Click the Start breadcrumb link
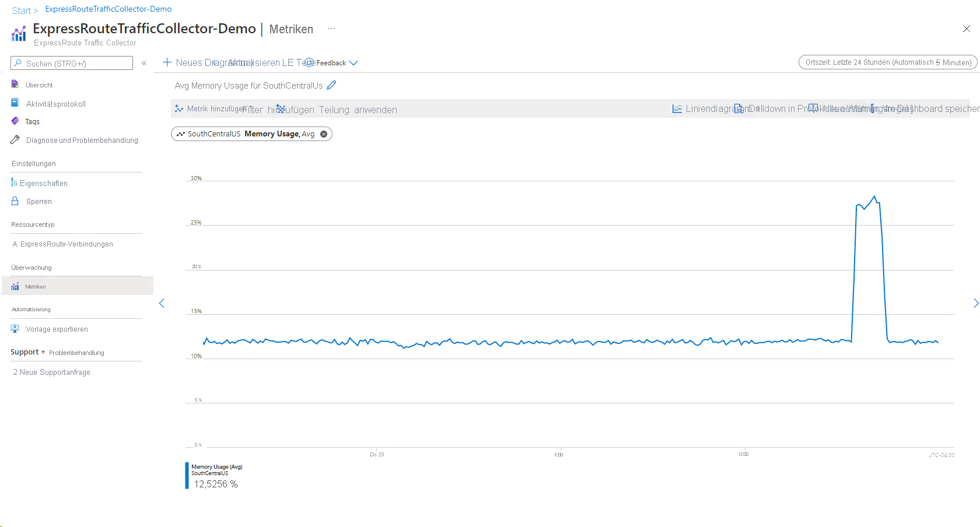980x527 pixels. point(21,10)
